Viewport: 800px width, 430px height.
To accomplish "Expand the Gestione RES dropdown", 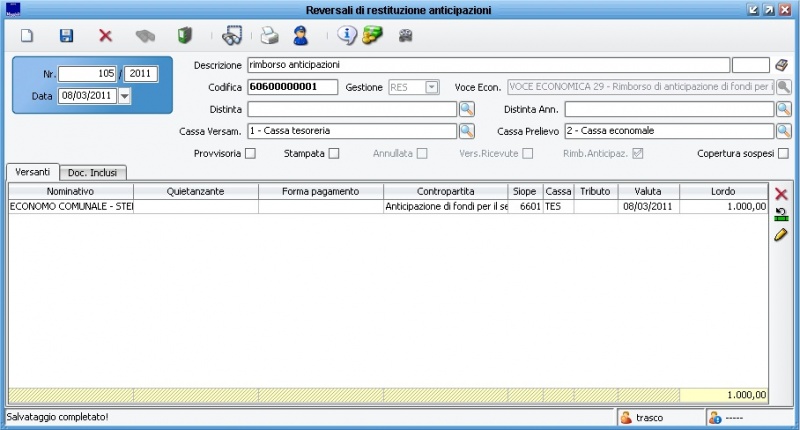I will [x=431, y=87].
